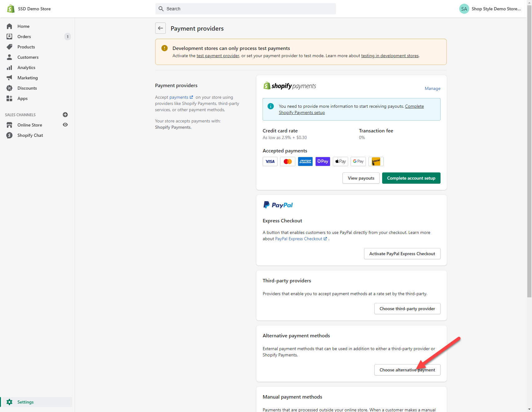Click the Settings gear icon
The image size is (532, 412).
click(9, 402)
